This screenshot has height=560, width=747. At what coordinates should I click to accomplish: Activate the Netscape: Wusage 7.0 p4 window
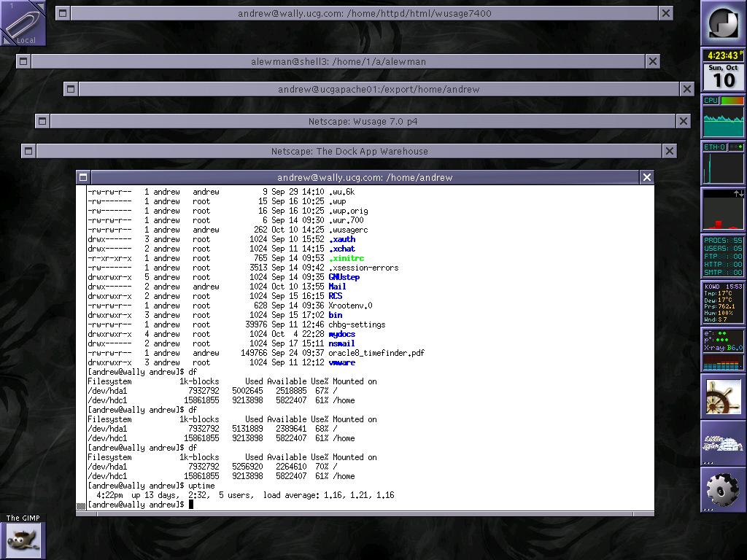363,121
